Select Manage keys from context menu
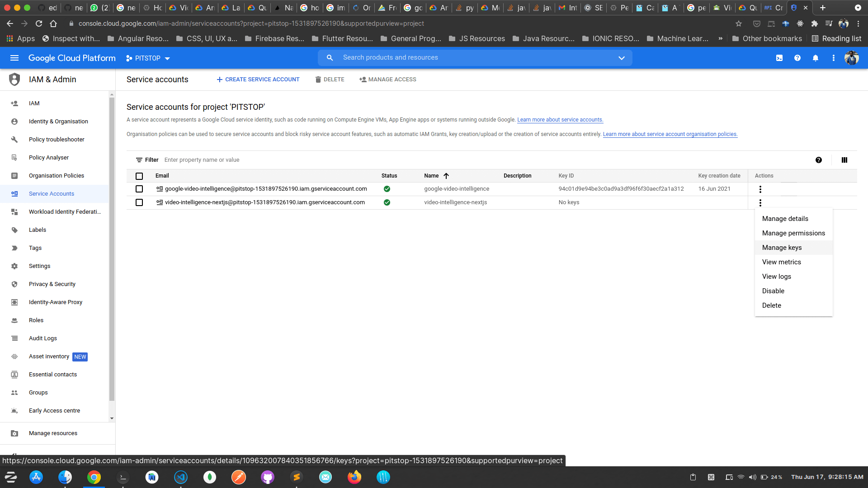 click(782, 248)
